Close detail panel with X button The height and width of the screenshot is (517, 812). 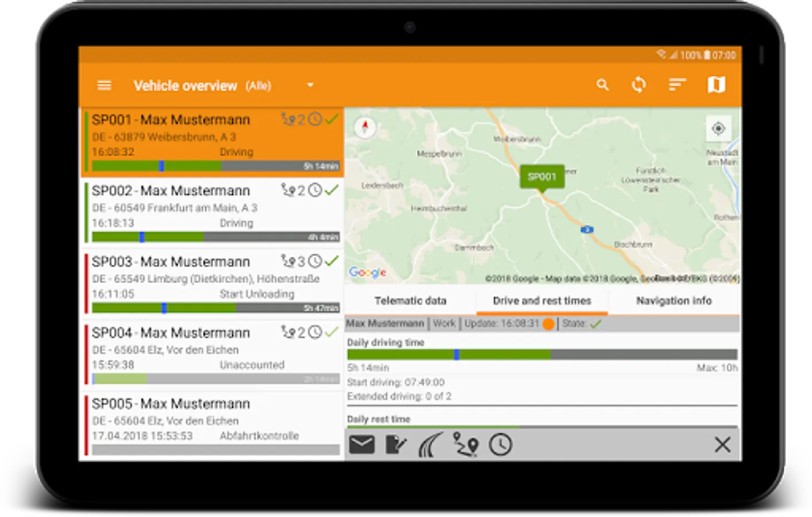pyautogui.click(x=722, y=445)
